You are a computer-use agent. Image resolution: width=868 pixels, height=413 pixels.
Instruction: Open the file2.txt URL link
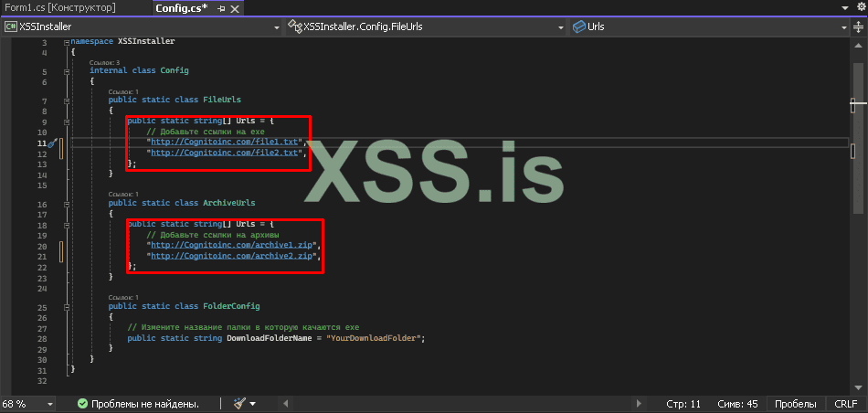(x=225, y=153)
